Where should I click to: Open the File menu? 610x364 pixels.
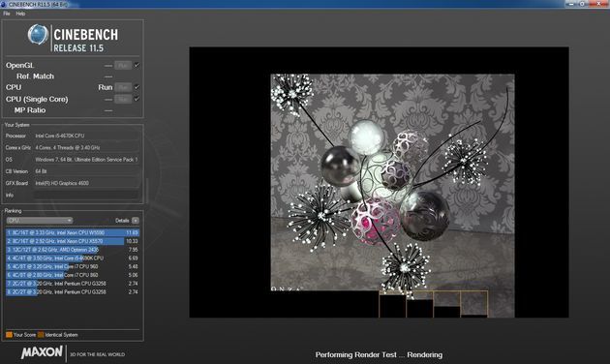7,14
